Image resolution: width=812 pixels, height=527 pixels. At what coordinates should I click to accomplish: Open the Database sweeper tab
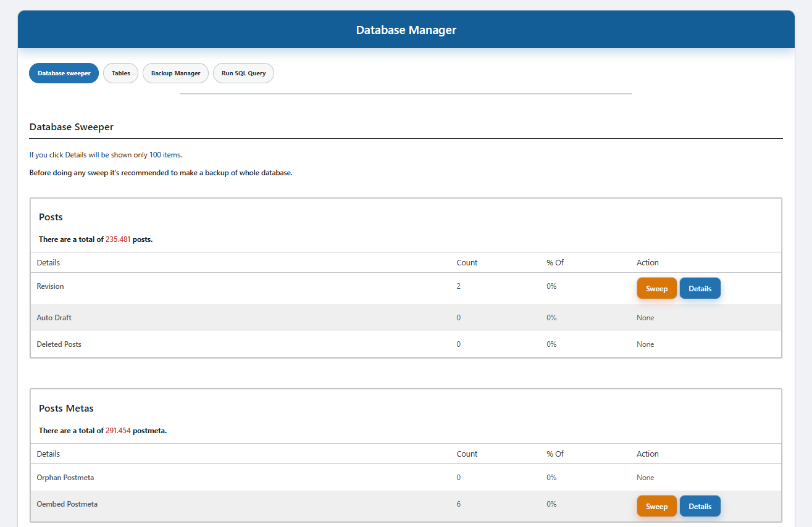click(64, 73)
